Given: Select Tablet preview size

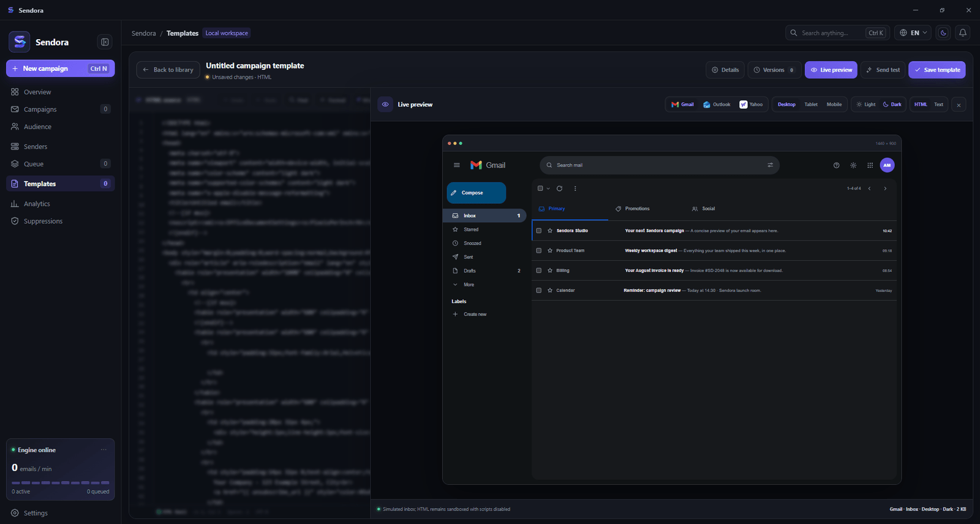Looking at the screenshot, I should point(811,105).
